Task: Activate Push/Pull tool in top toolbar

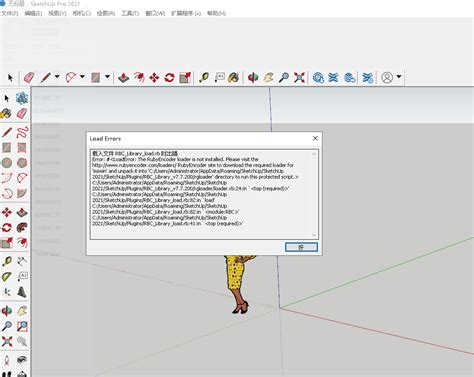Action: pyautogui.click(x=124, y=78)
